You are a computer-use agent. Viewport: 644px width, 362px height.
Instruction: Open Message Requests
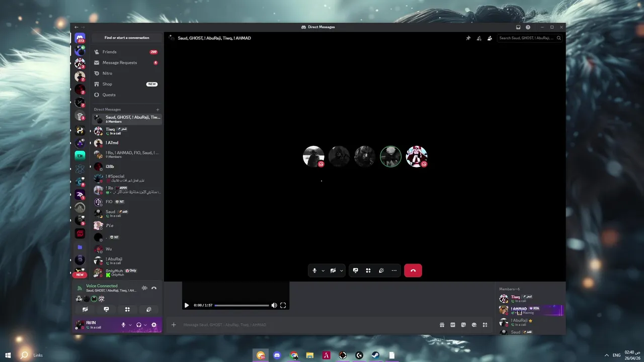coord(127,63)
